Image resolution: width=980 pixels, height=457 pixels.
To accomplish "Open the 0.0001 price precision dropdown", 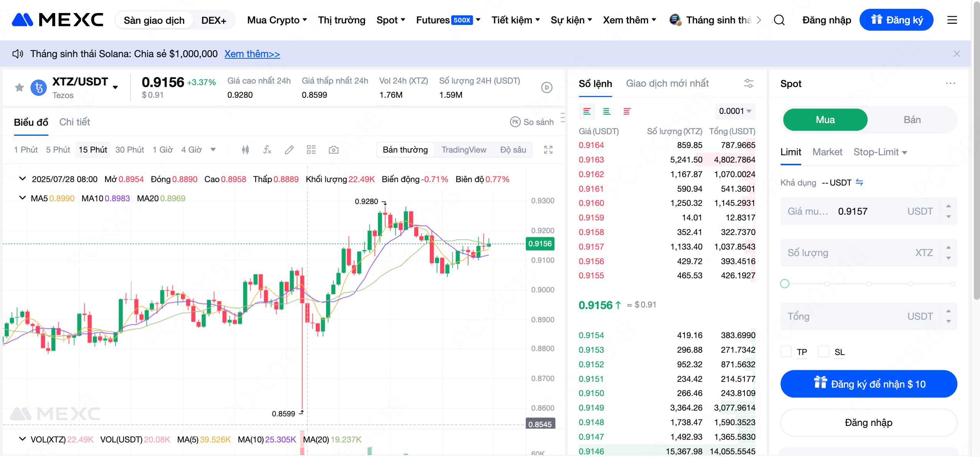I will (x=735, y=111).
